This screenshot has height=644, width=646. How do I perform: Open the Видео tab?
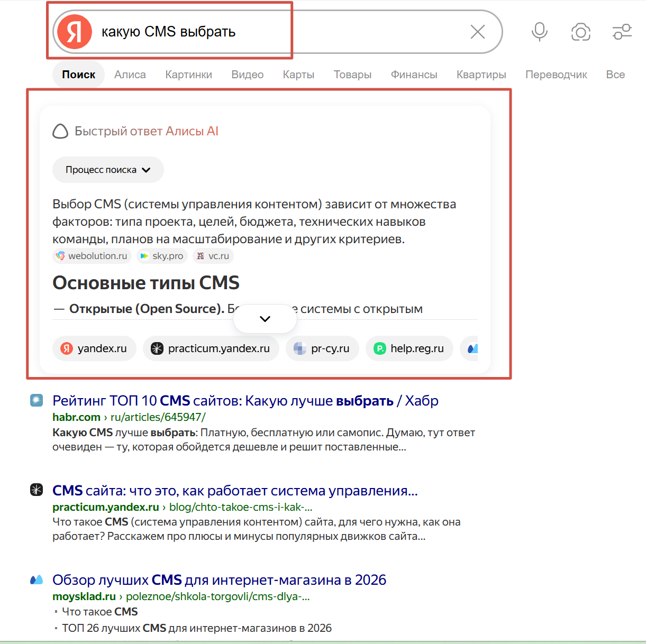[x=248, y=75]
